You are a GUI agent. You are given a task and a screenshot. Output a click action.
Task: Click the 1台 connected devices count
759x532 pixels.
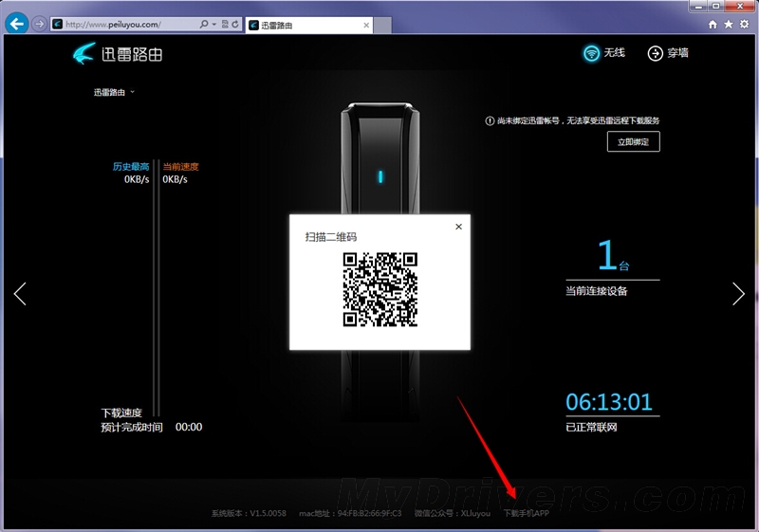[x=613, y=255]
